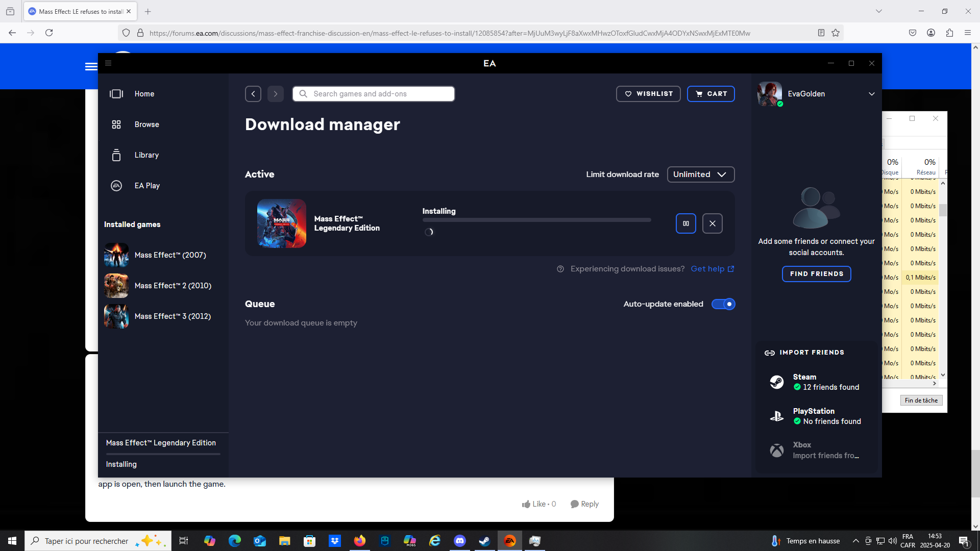Click the Get help link
Screen dimensions: 980x551
[713, 269]
